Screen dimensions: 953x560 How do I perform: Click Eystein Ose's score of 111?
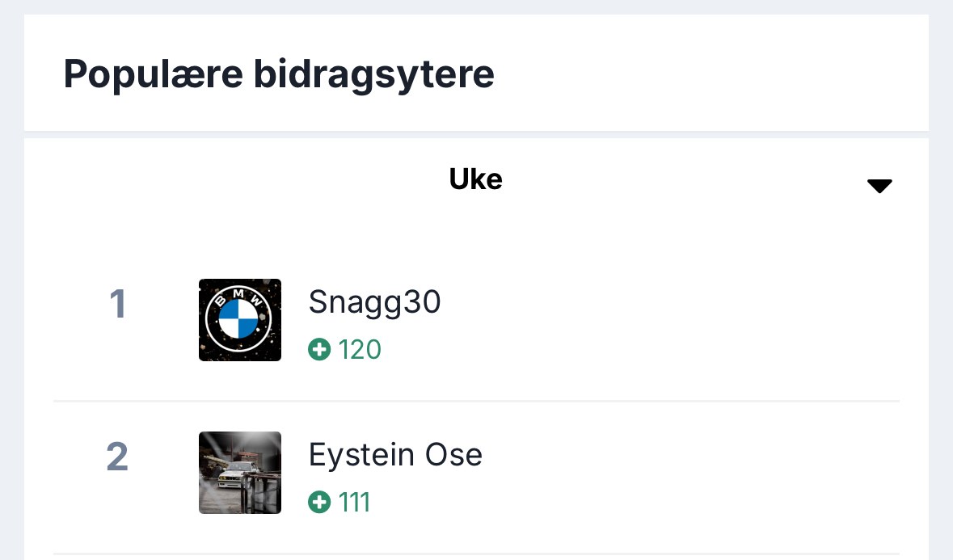coord(354,503)
